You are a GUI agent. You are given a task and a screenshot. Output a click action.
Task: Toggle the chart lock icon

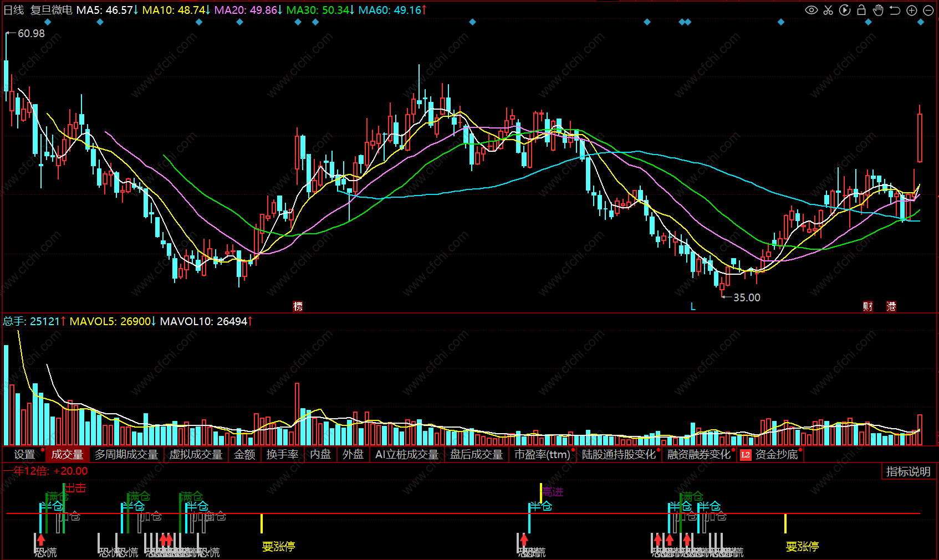(861, 10)
